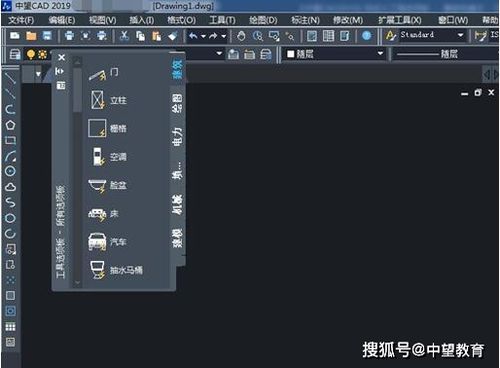This screenshot has width=500, height=368.
Task: Click the Text Style icon beside Standard
Action: [x=390, y=35]
